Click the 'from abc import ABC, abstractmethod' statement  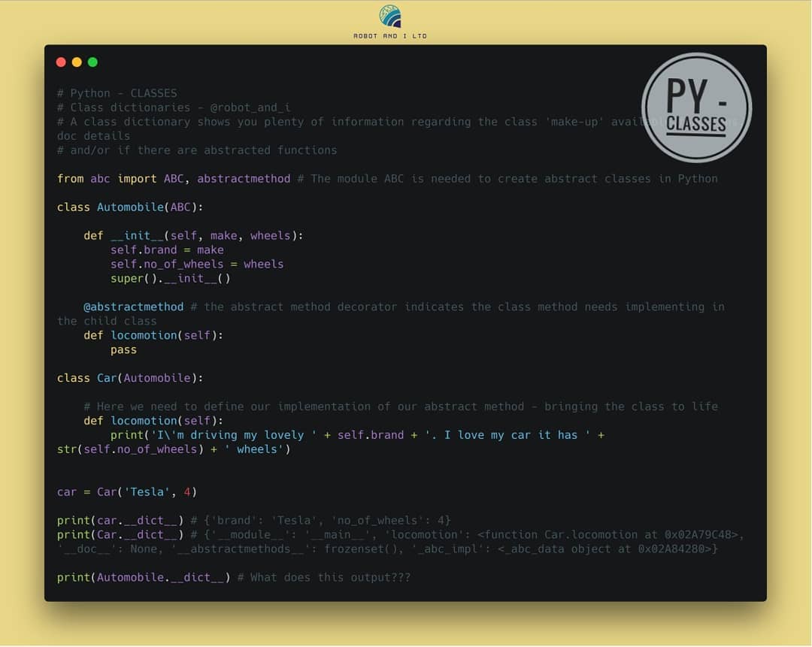174,179
